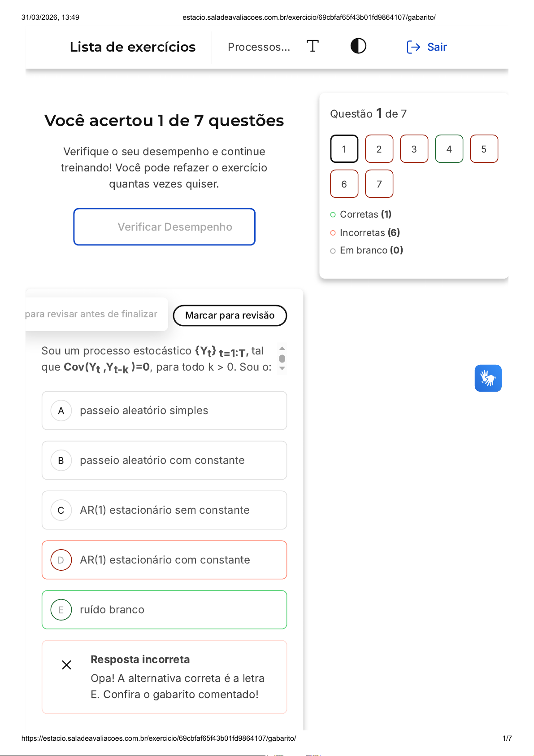Viewport: 534px width, 756px height.
Task: Click Verificar Desempenho button
Action: (165, 227)
